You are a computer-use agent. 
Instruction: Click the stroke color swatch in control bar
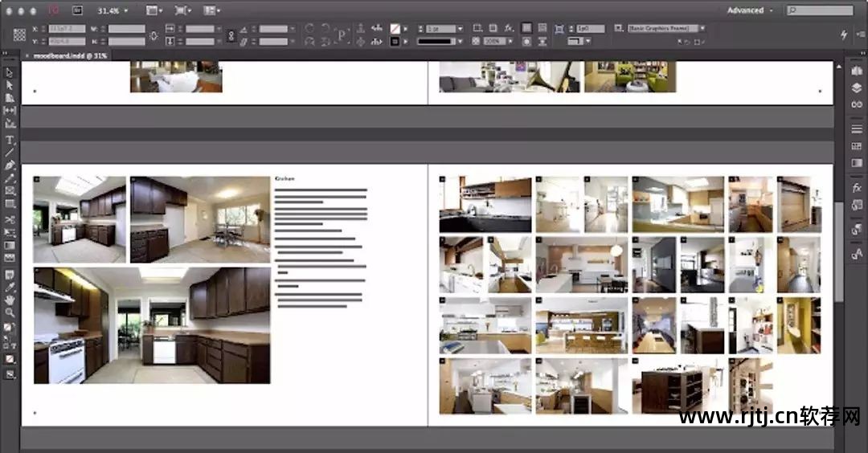click(395, 41)
